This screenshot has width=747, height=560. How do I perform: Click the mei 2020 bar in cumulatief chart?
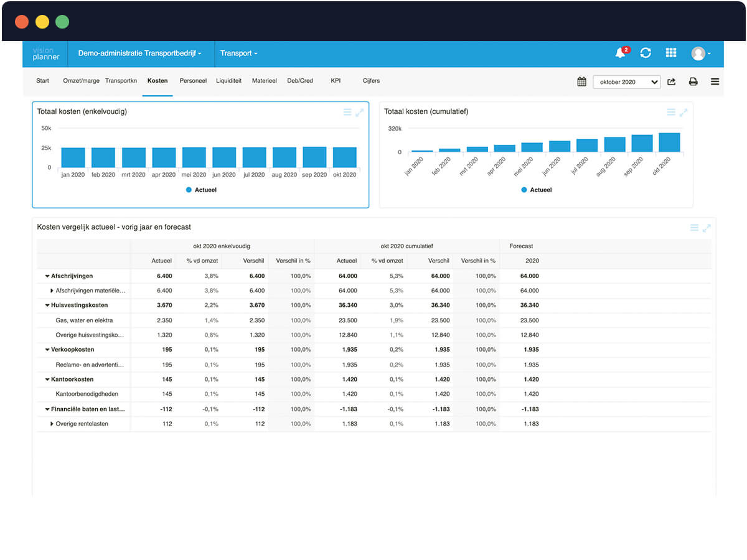click(x=532, y=147)
